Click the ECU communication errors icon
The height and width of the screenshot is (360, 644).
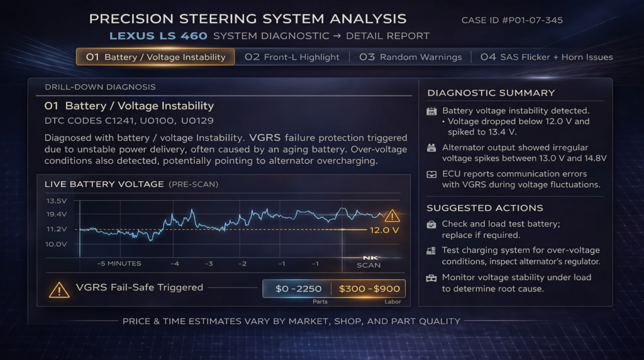[432, 174]
